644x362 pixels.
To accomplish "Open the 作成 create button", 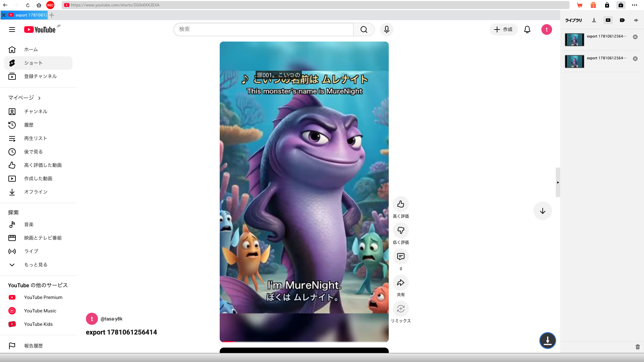I will (503, 29).
